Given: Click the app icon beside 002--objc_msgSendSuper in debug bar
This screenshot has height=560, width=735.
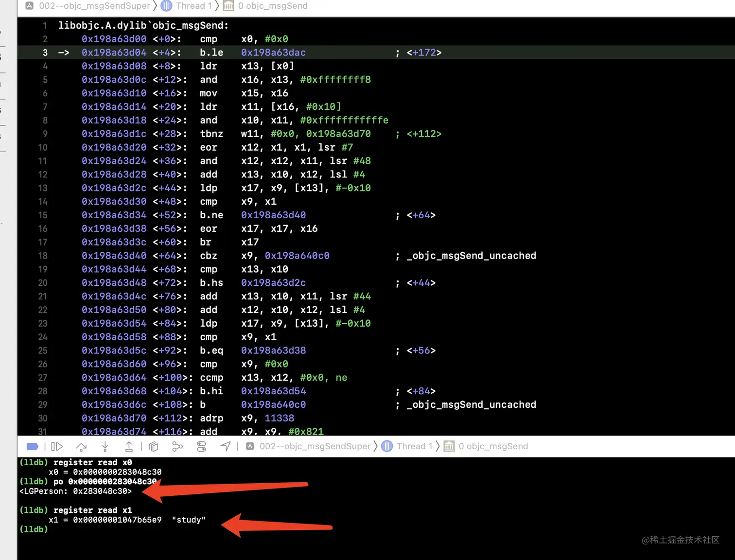Looking at the screenshot, I should (x=250, y=446).
